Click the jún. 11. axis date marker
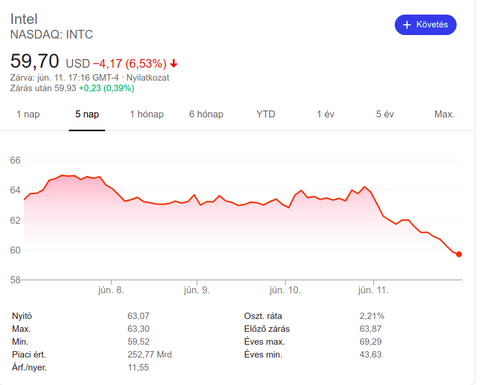The height and width of the screenshot is (385, 480). coord(373,290)
